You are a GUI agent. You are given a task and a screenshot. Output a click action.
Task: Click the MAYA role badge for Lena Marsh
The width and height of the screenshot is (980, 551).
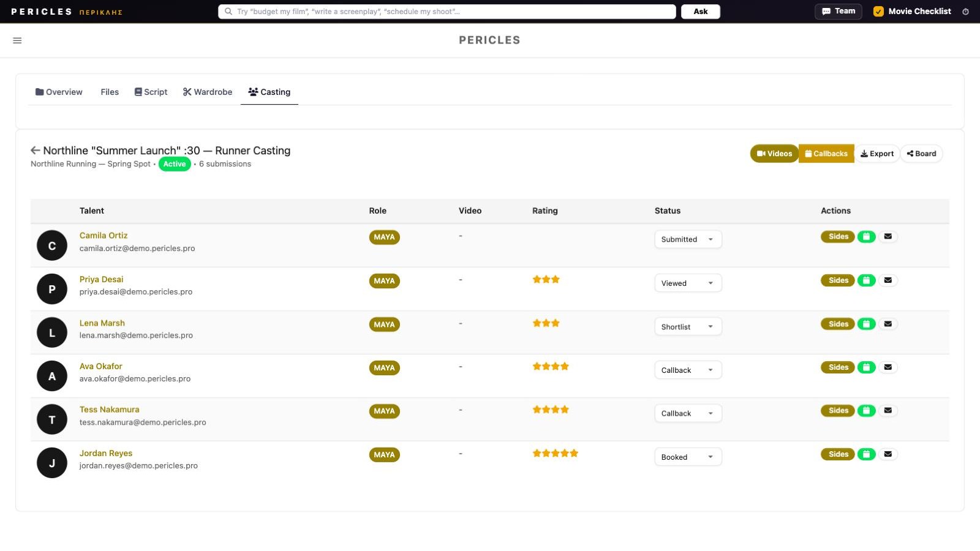tap(384, 324)
